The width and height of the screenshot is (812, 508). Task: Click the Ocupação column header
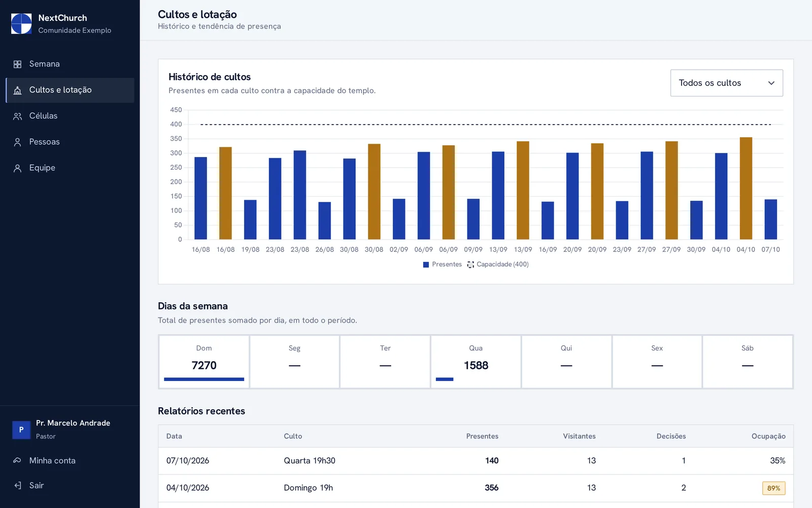(768, 436)
